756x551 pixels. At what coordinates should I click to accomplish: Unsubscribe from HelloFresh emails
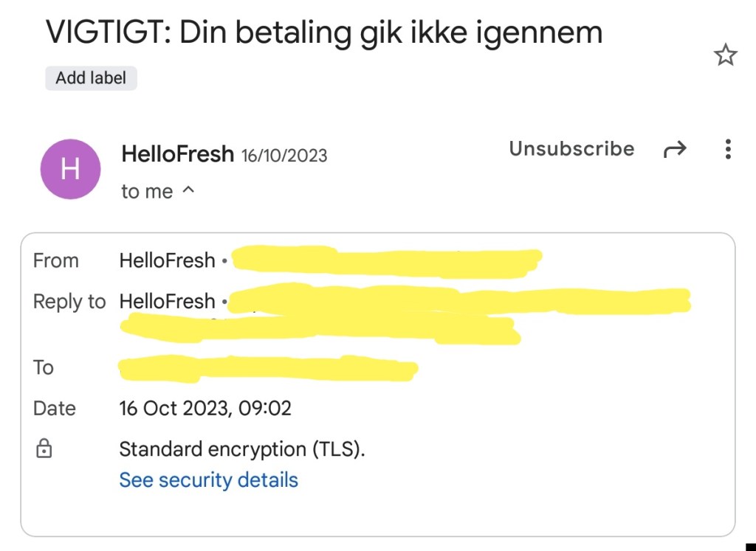coord(571,149)
